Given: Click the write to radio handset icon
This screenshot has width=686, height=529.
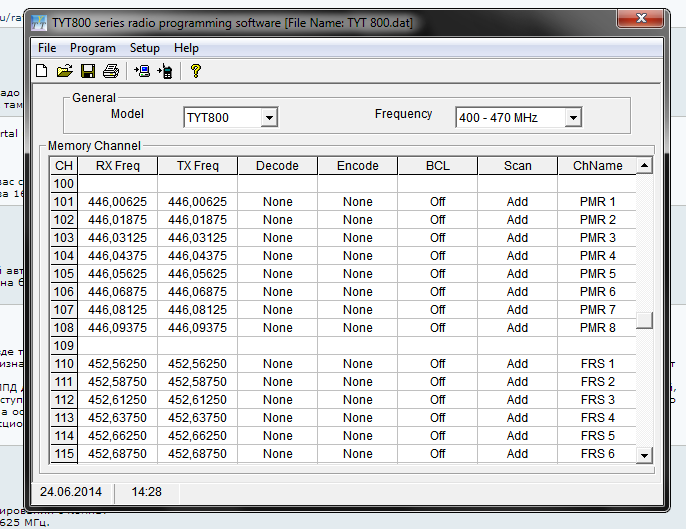Looking at the screenshot, I should pos(165,71).
